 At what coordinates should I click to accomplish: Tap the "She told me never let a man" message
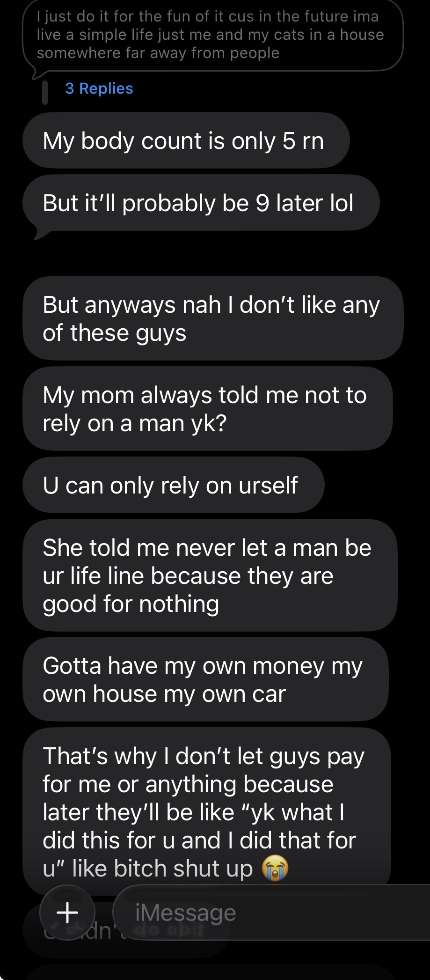pyautogui.click(x=210, y=575)
